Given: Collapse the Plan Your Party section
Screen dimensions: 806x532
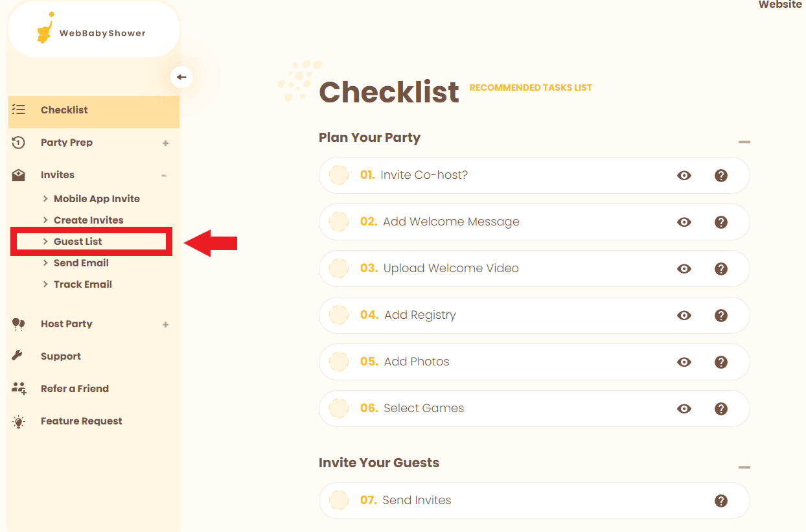Looking at the screenshot, I should [744, 142].
